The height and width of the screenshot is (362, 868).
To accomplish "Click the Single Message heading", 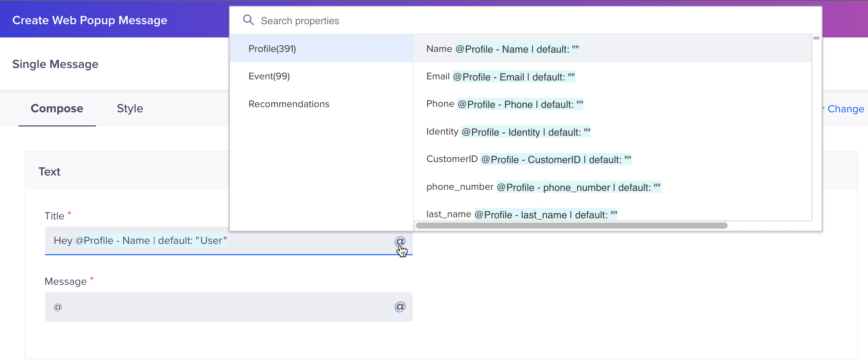I will (55, 64).
